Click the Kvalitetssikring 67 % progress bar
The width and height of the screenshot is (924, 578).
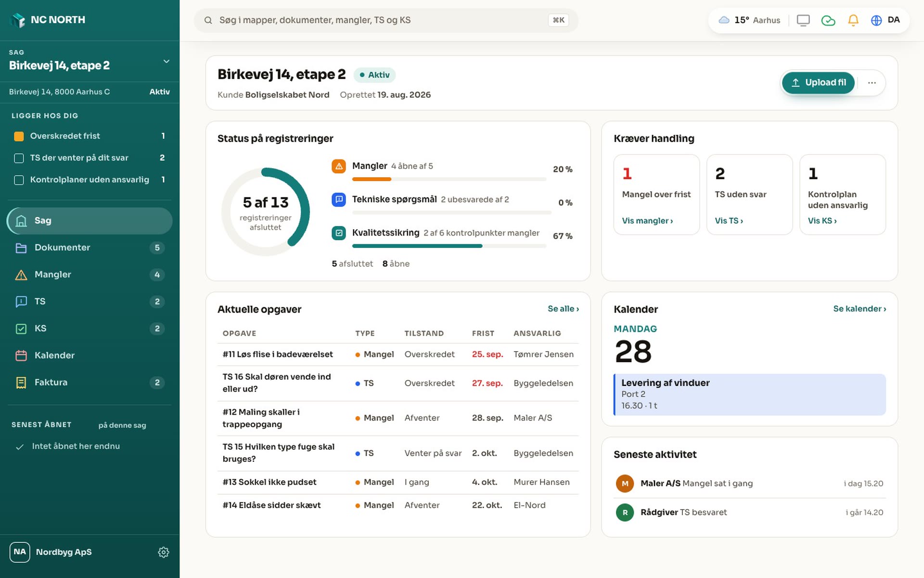tap(449, 246)
